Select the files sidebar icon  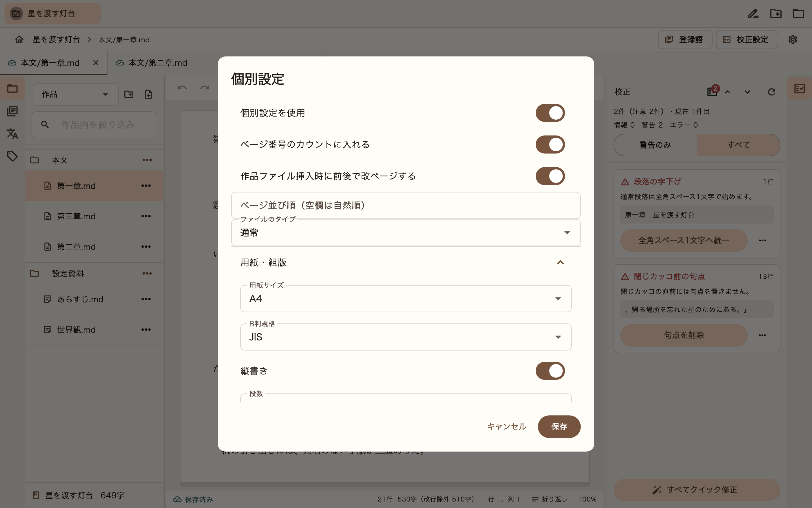pyautogui.click(x=12, y=89)
